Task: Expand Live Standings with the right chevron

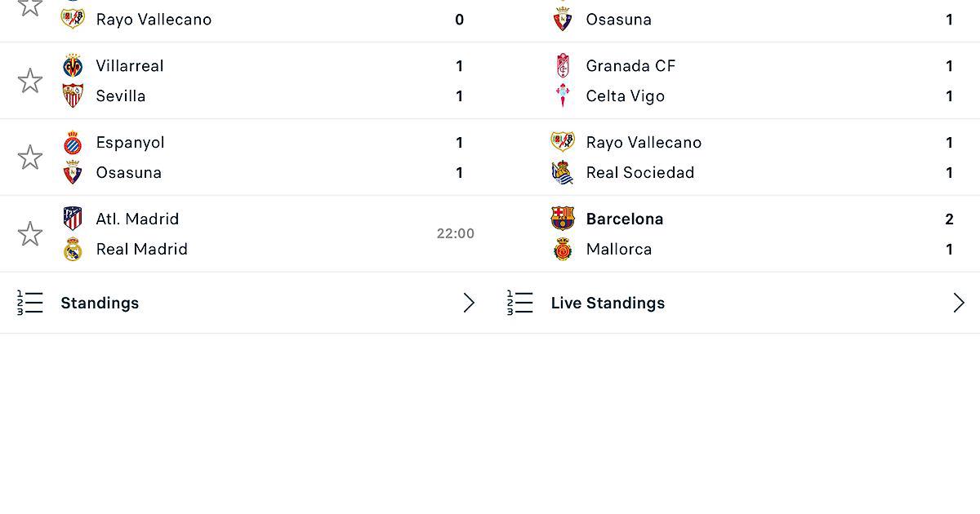Action: (959, 303)
